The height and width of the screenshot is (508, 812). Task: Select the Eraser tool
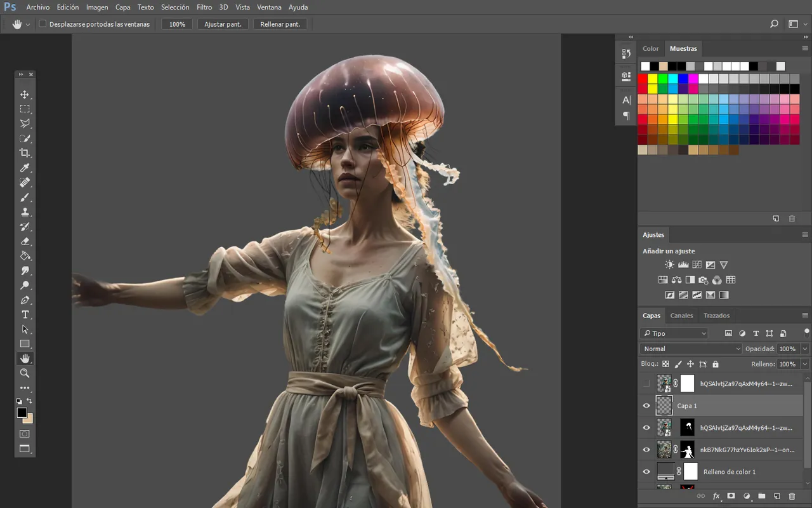[x=25, y=241]
